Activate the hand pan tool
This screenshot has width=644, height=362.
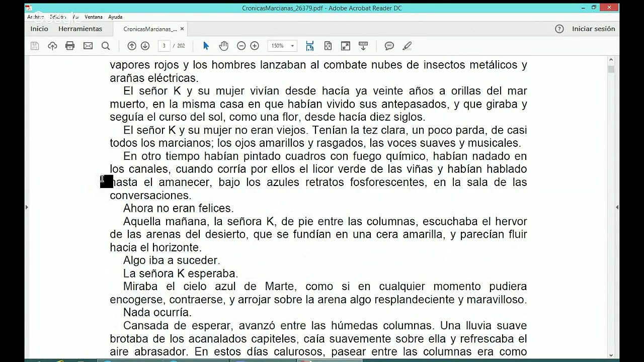pos(224,46)
